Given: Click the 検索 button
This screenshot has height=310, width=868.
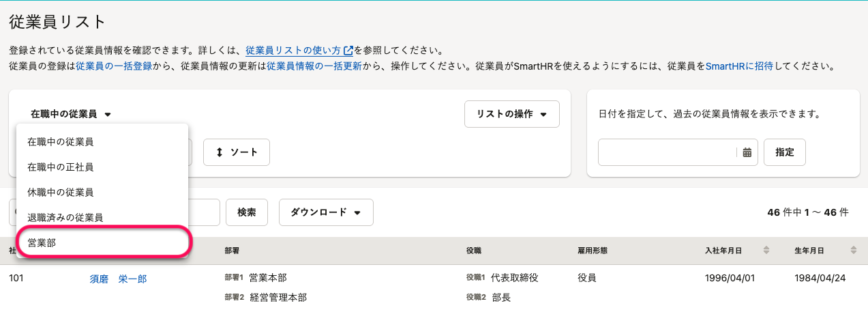Looking at the screenshot, I should (247, 212).
